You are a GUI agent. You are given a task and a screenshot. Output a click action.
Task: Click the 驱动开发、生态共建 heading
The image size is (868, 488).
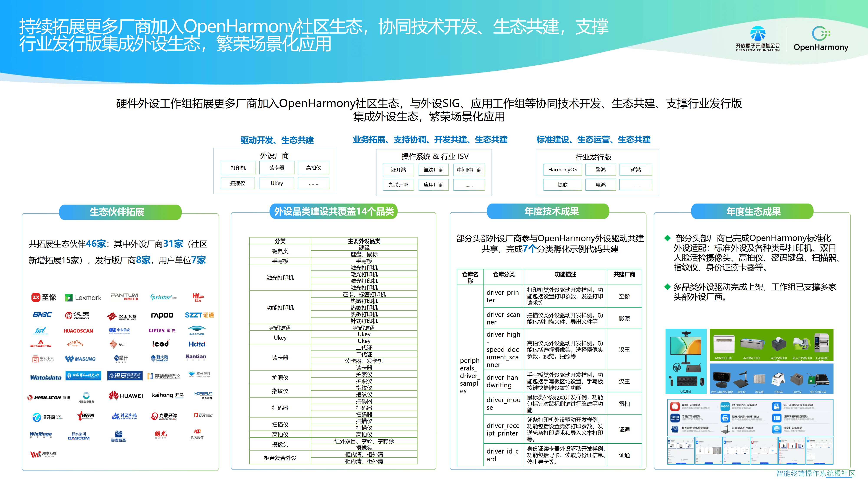pos(277,140)
